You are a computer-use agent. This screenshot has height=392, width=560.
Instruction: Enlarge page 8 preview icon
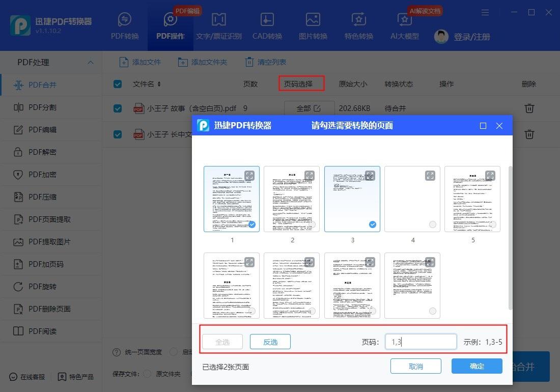tap(370, 262)
